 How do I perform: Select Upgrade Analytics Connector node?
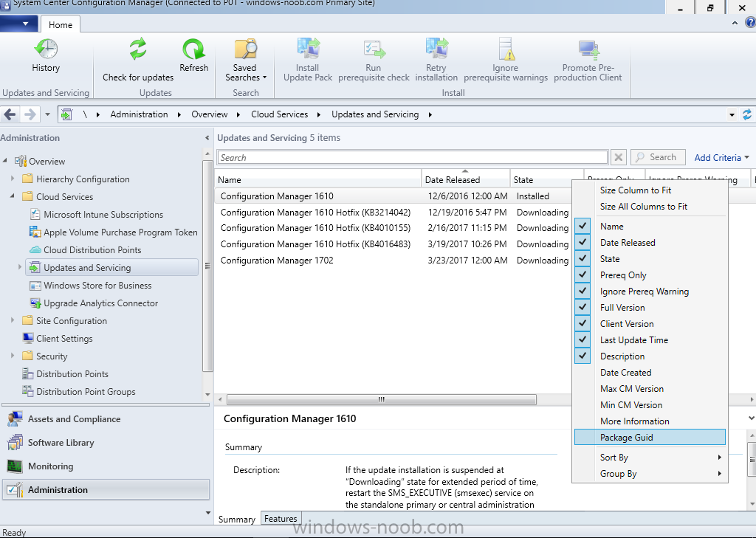tap(100, 303)
